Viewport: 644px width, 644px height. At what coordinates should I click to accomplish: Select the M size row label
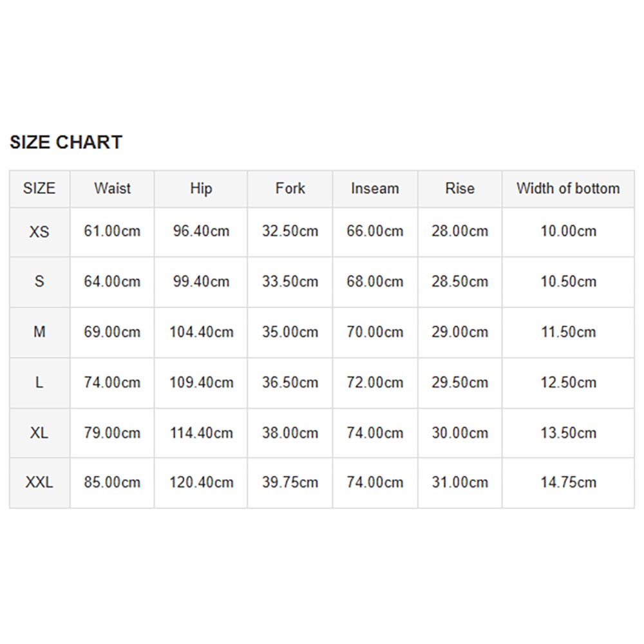39,332
